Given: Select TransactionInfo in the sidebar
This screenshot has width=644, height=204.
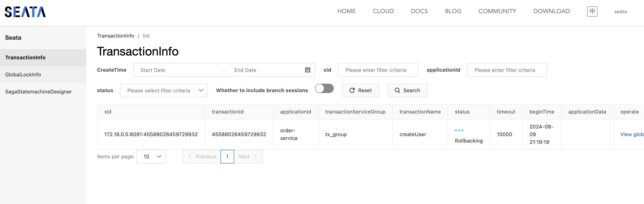Looking at the screenshot, I should [x=43, y=57].
